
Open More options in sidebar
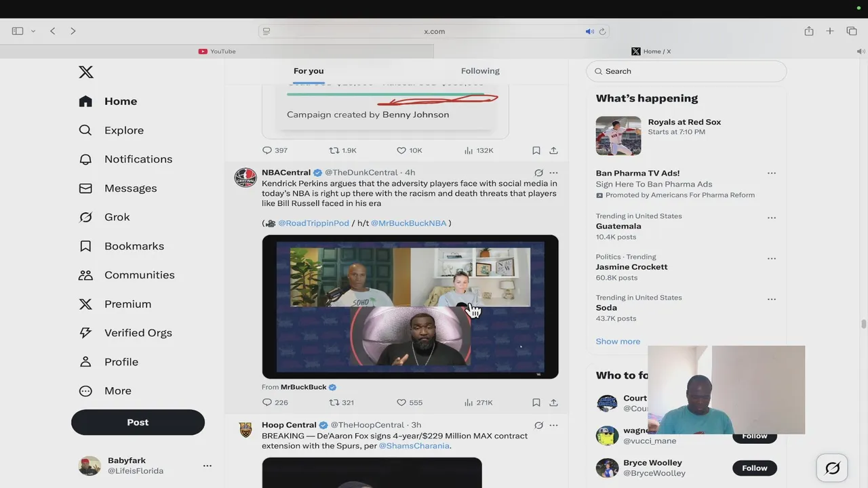[105, 391]
